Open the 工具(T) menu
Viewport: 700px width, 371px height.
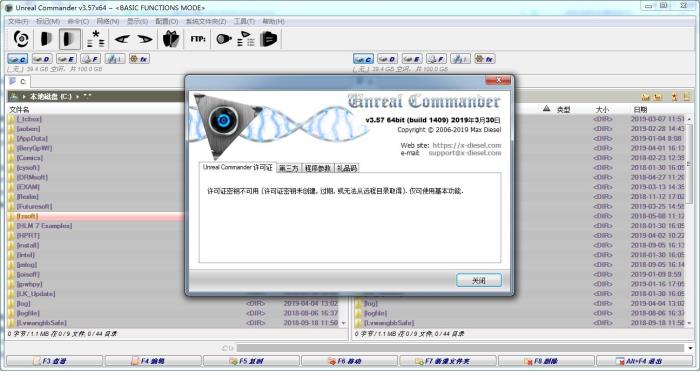pyautogui.click(x=244, y=21)
